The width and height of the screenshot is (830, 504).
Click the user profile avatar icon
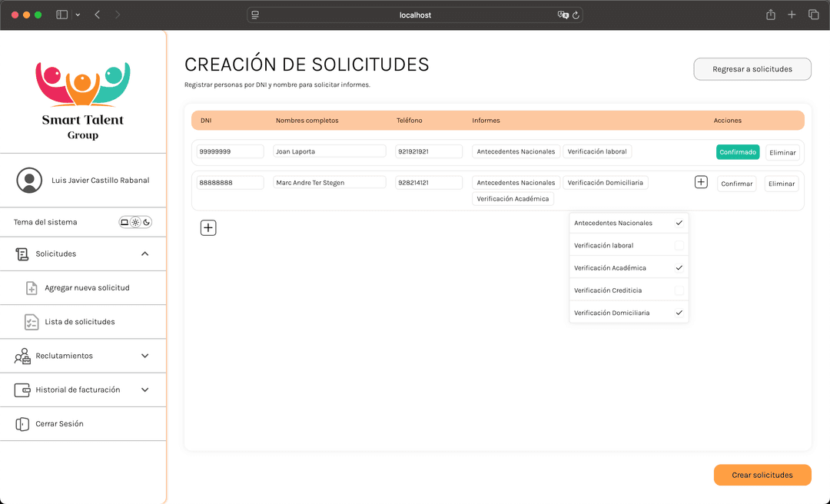pyautogui.click(x=29, y=180)
